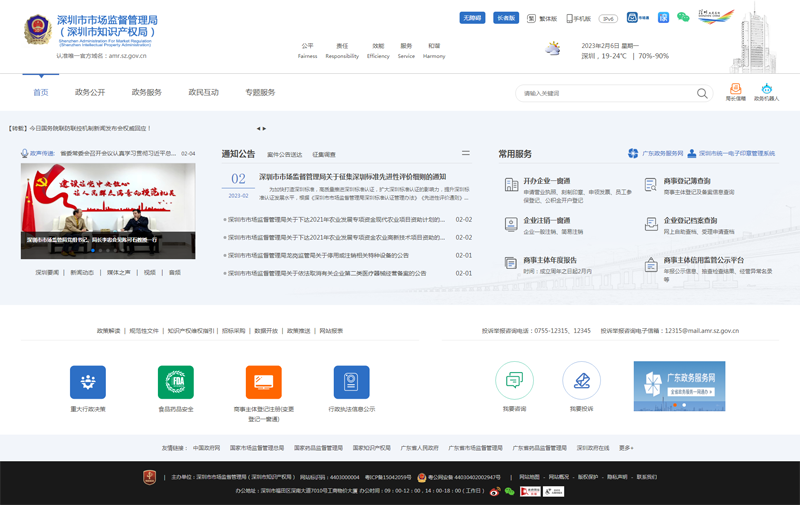Select the 通知公告 tab

click(x=238, y=154)
